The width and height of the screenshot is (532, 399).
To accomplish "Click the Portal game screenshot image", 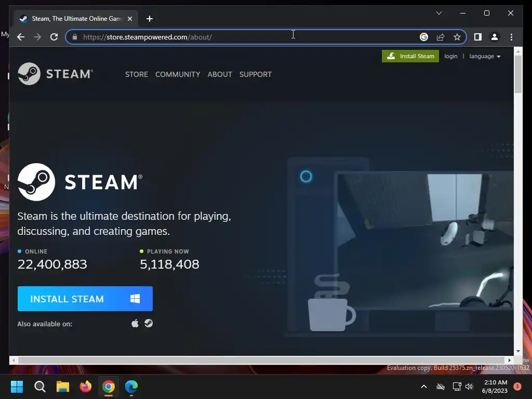I will pos(425,241).
